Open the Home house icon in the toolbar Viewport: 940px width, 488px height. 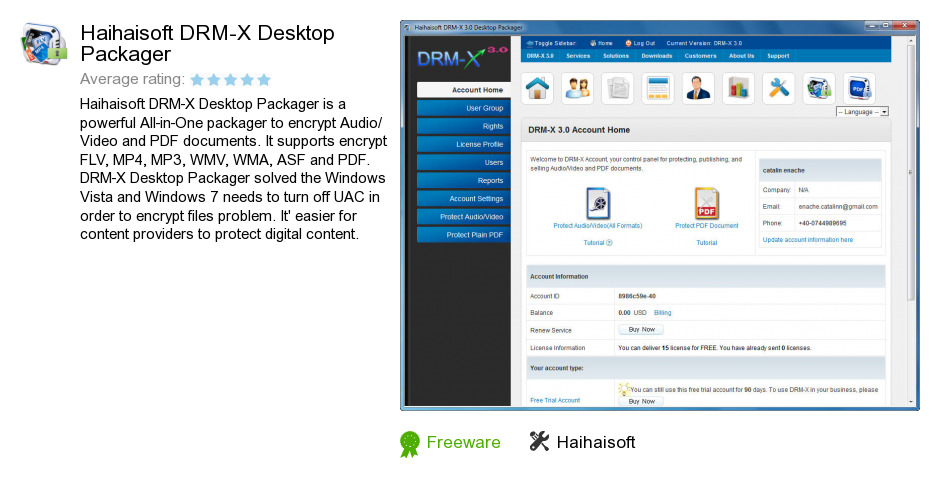point(537,89)
